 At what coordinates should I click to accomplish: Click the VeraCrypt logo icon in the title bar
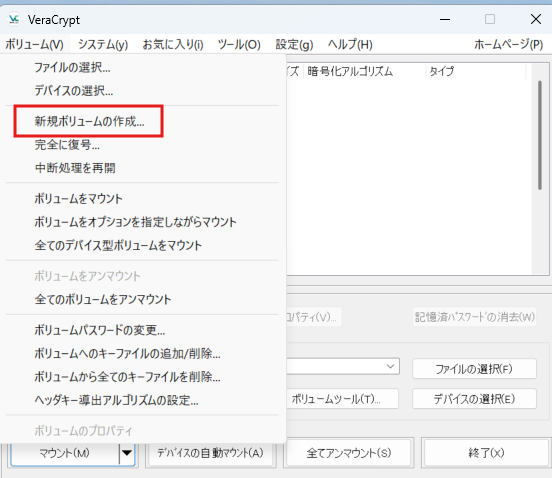[x=14, y=19]
